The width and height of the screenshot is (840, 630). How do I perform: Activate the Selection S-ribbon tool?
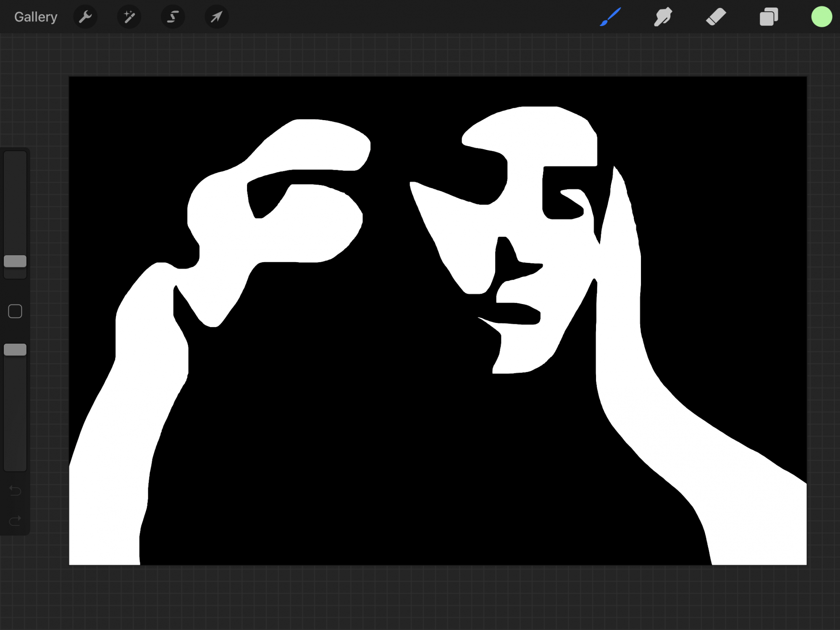(x=173, y=17)
